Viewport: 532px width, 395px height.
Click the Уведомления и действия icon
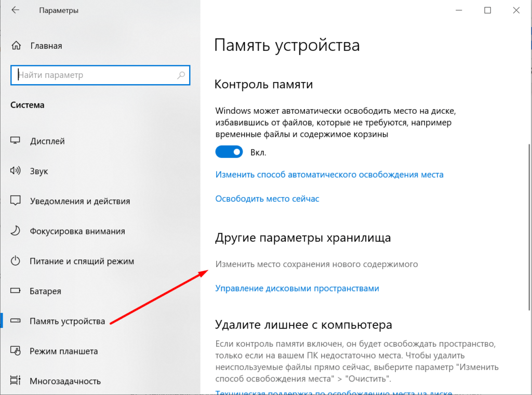(x=15, y=201)
